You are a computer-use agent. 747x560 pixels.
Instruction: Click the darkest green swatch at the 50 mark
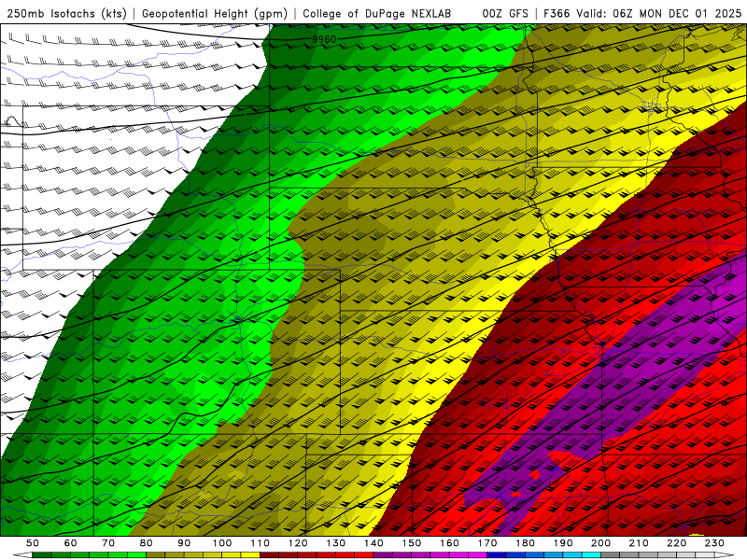pos(41,555)
